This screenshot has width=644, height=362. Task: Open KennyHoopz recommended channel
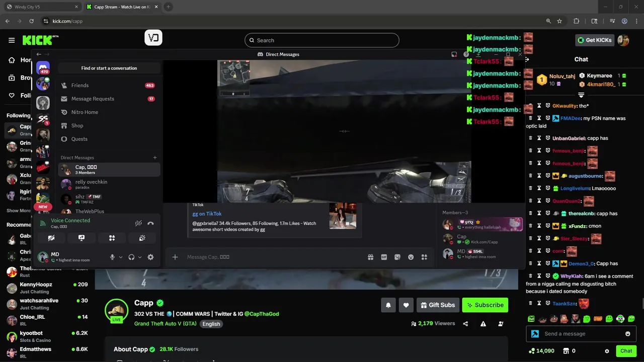[x=47, y=288]
